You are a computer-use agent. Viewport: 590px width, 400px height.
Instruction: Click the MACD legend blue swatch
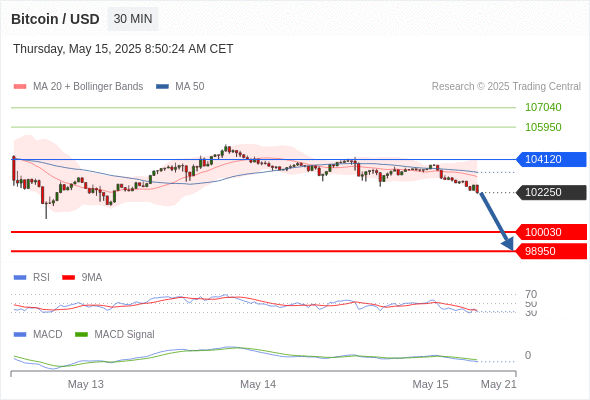coord(20,335)
